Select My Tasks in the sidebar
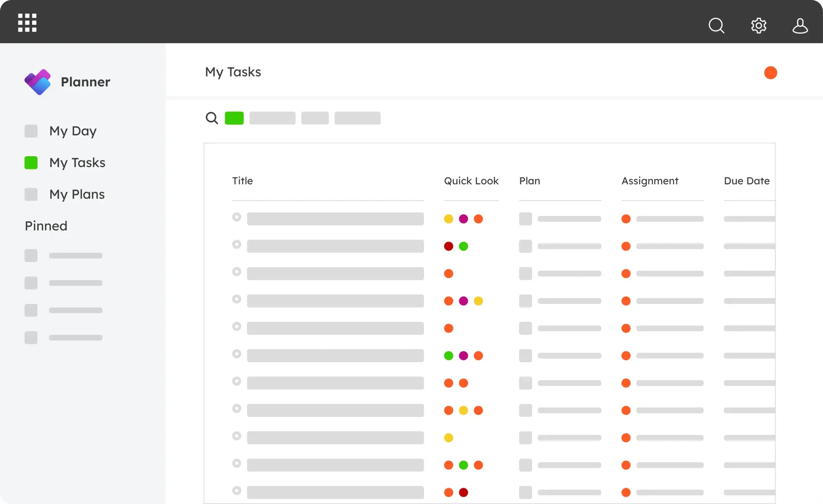The height and width of the screenshot is (504, 823). pos(77,163)
